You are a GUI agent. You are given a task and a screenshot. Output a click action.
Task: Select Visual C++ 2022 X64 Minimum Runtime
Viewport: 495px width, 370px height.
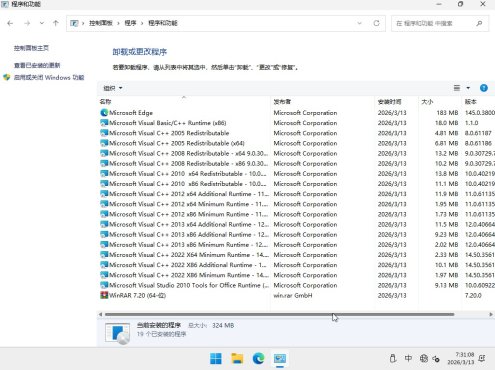coord(297,255)
